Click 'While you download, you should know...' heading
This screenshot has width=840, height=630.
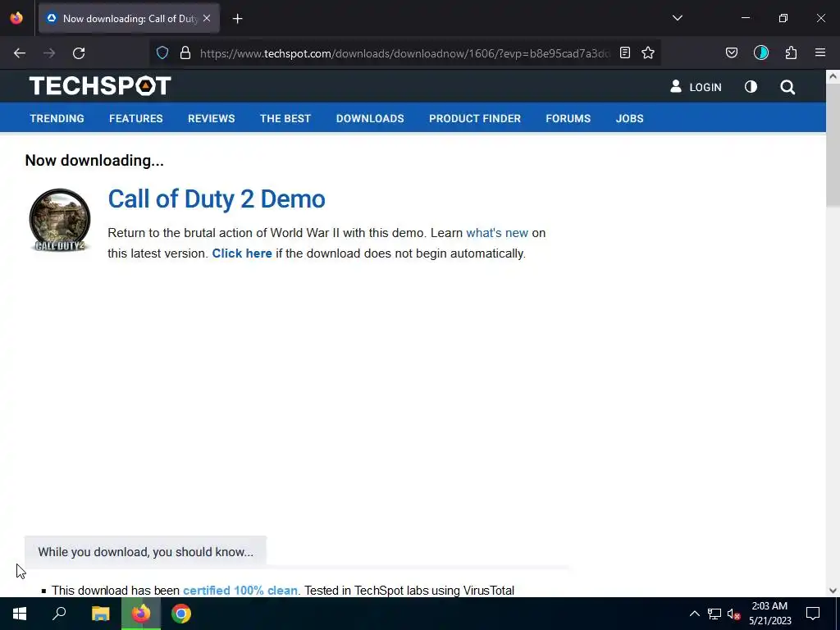(146, 552)
